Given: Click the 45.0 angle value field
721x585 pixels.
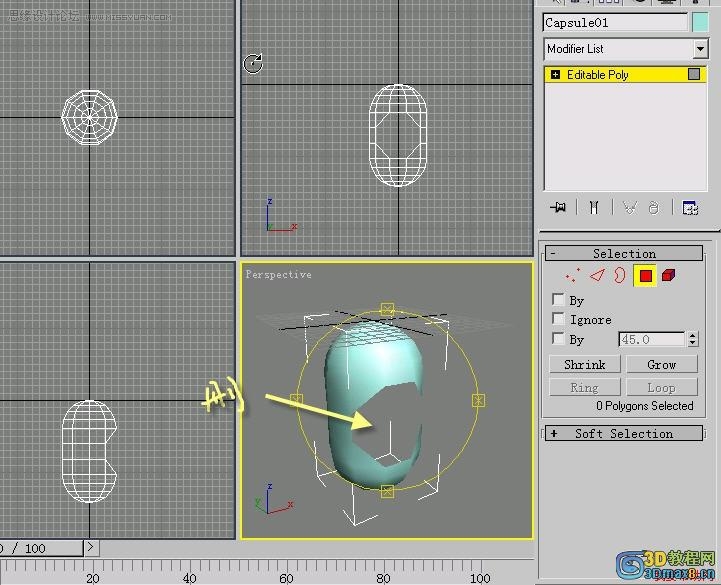Looking at the screenshot, I should (x=652, y=339).
